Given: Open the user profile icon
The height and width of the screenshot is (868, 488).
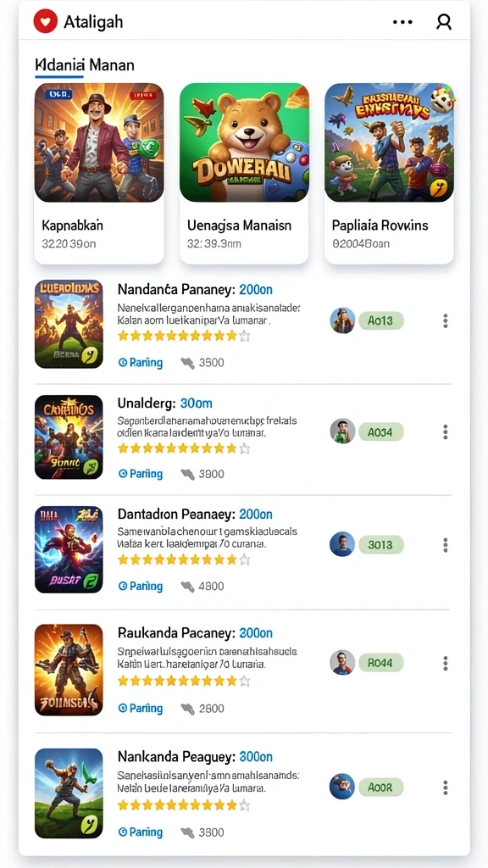Looking at the screenshot, I should coord(444,21).
